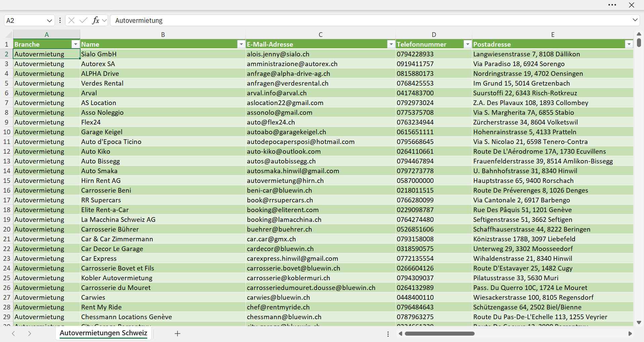This screenshot has width=644, height=342.
Task: Select cell booking@eliterent.com
Action: (x=321, y=210)
